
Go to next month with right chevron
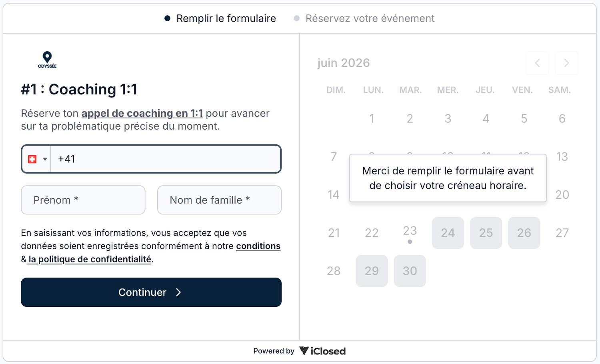[x=566, y=63]
